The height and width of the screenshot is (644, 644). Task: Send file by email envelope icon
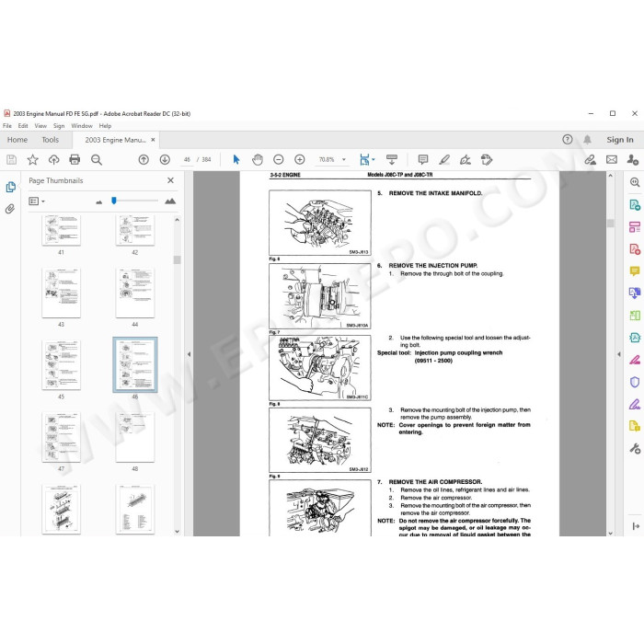tap(612, 159)
